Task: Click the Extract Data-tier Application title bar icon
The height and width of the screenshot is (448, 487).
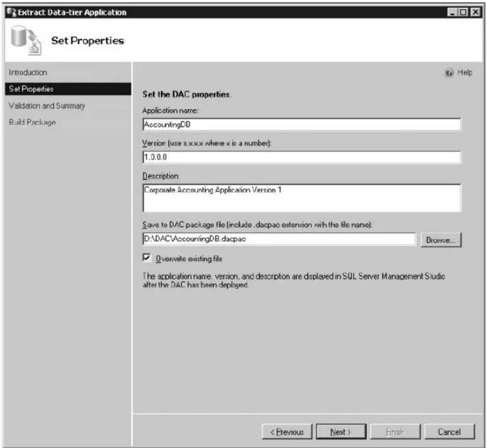Action: point(12,12)
